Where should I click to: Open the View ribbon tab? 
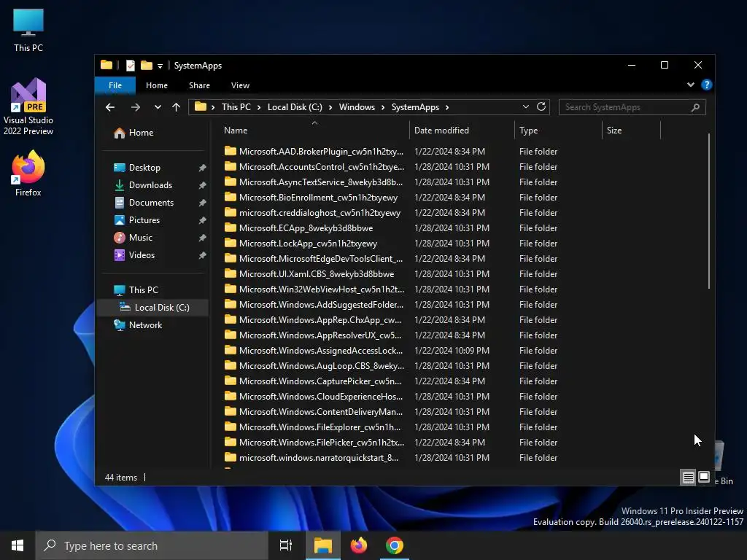[x=240, y=85]
